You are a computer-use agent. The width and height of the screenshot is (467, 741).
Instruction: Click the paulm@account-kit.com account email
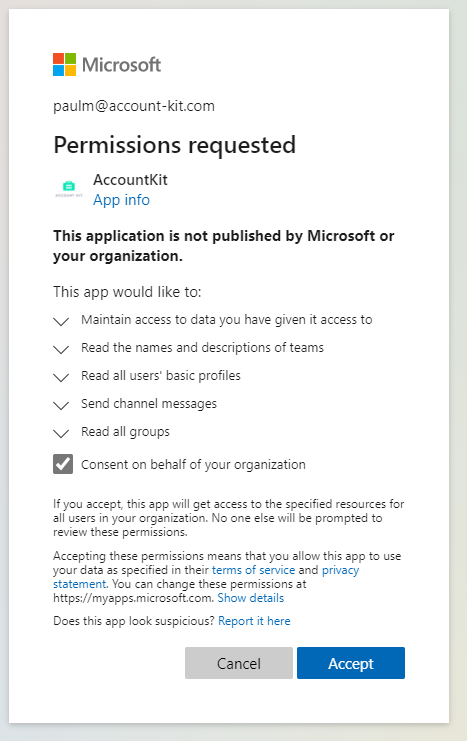pos(134,106)
